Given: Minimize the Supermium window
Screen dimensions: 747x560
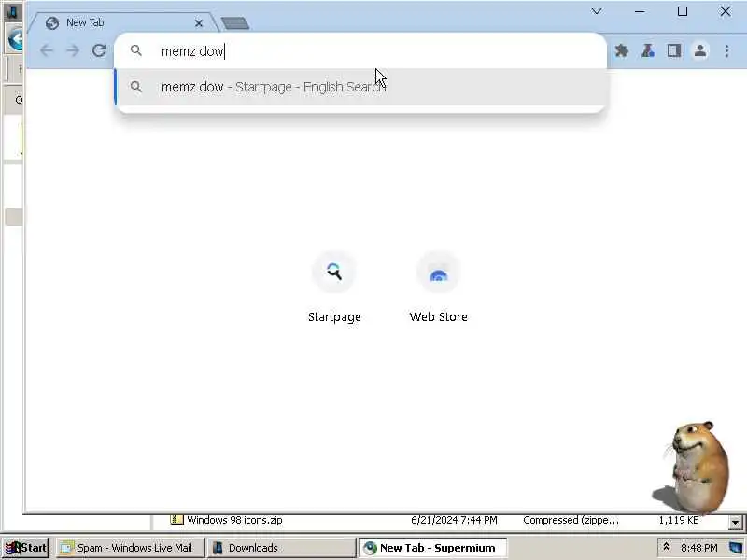Looking at the screenshot, I should tap(640, 11).
